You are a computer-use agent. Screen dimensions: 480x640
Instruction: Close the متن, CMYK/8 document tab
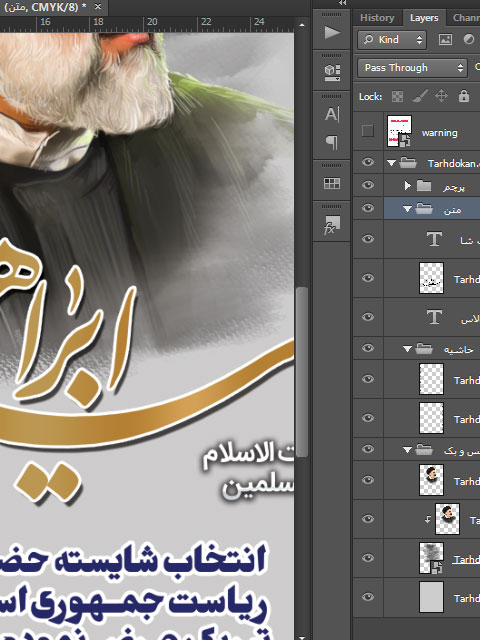(98, 7)
